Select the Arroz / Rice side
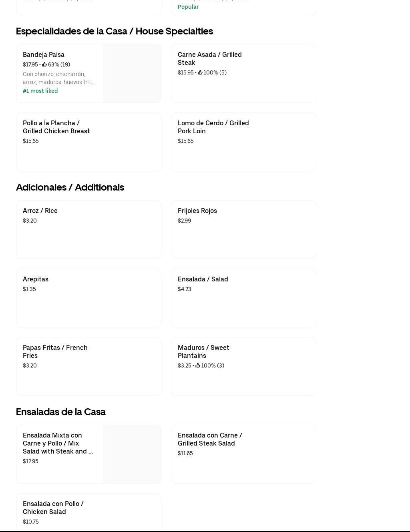410x532 pixels. tap(40, 211)
